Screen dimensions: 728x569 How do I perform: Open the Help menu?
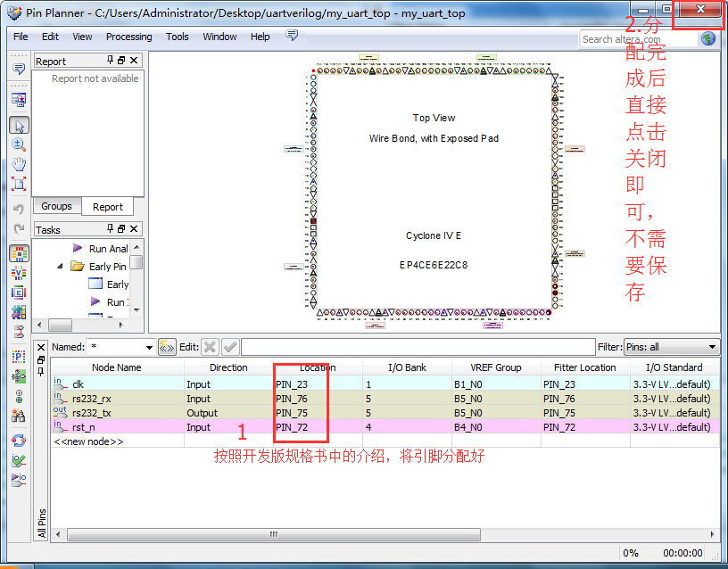coord(260,37)
